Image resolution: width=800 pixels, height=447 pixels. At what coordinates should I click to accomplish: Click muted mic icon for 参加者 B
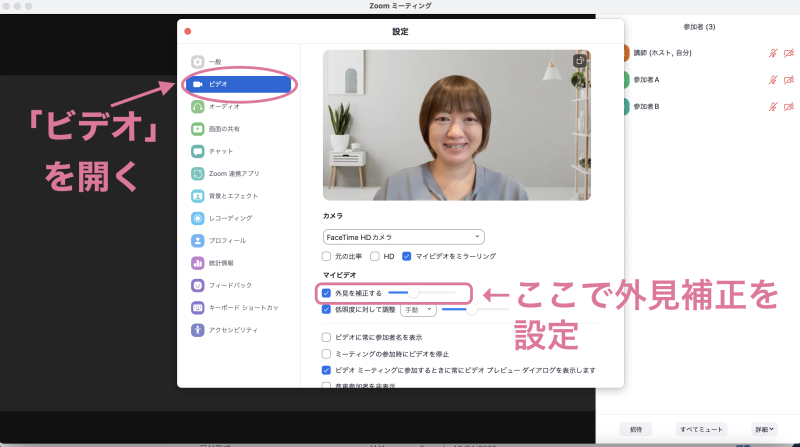[x=773, y=107]
